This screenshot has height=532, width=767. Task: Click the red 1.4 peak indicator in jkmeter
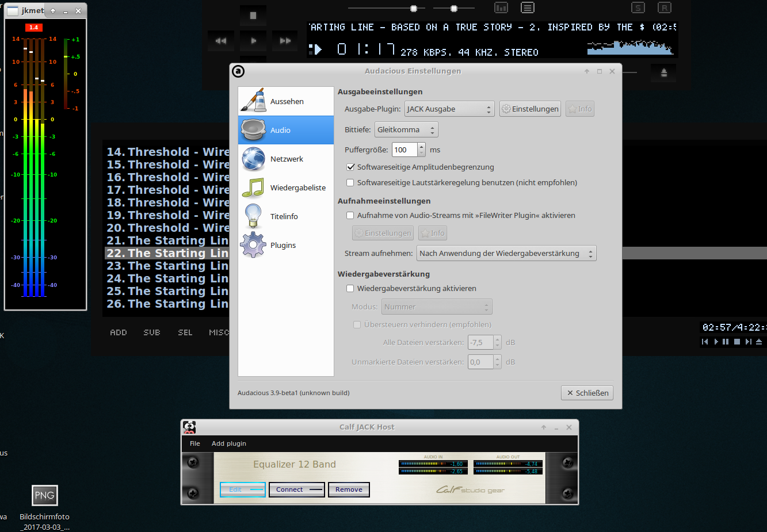(33, 28)
